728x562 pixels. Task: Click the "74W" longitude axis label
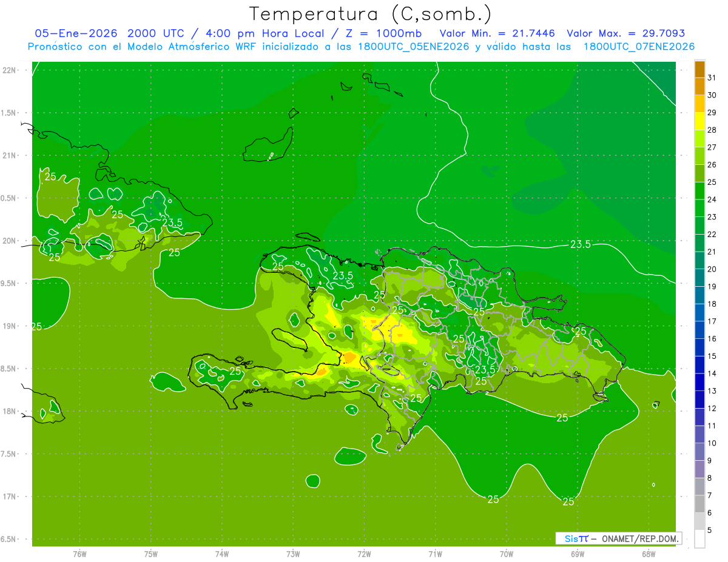(x=222, y=554)
